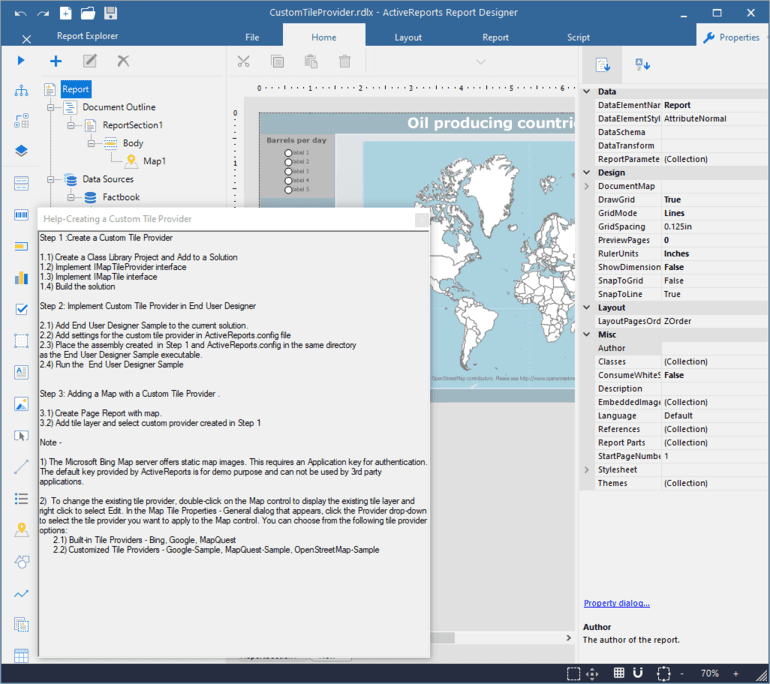Open the Home toolbar overflow chevron
Viewport: 770px width, 684px height.
[481, 62]
